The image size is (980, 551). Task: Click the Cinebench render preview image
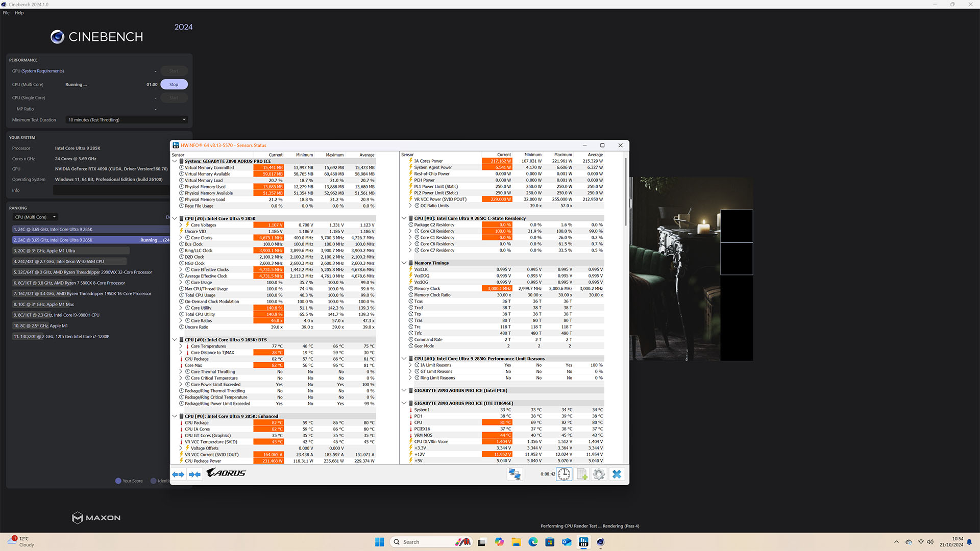[692, 269]
